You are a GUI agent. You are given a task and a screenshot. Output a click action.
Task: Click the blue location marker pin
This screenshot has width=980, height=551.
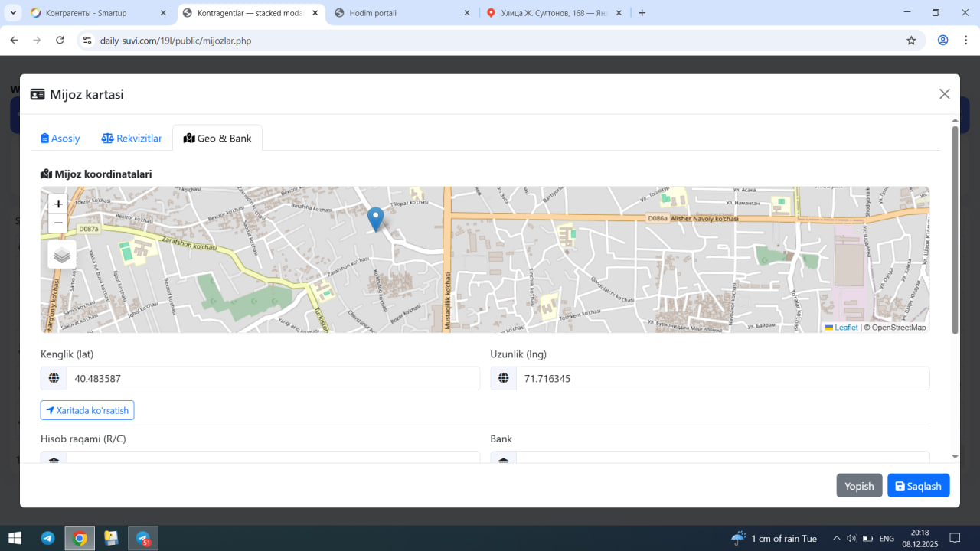pyautogui.click(x=375, y=218)
